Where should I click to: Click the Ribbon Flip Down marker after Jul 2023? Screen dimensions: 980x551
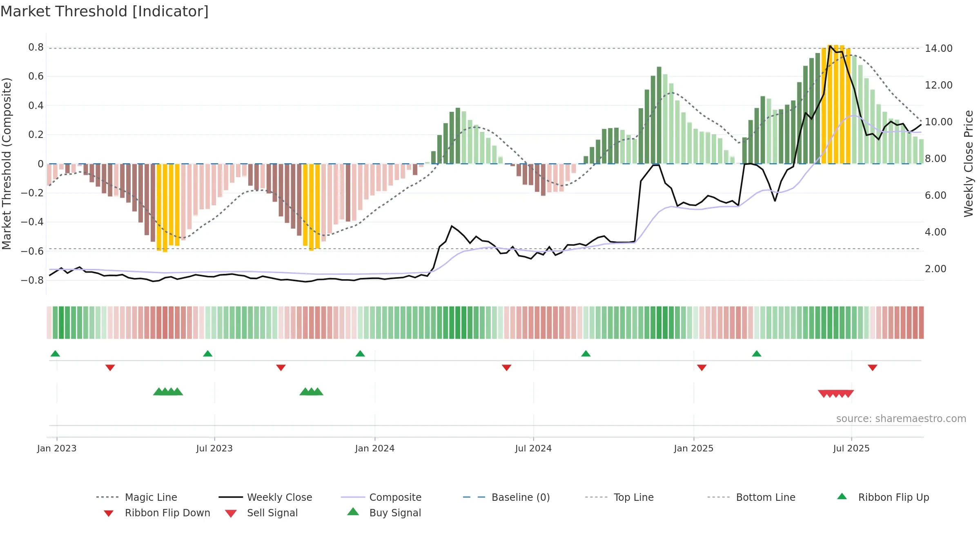click(x=281, y=368)
